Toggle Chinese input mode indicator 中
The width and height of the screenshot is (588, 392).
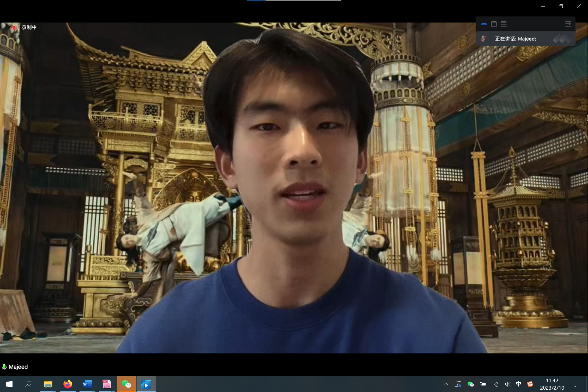518,384
